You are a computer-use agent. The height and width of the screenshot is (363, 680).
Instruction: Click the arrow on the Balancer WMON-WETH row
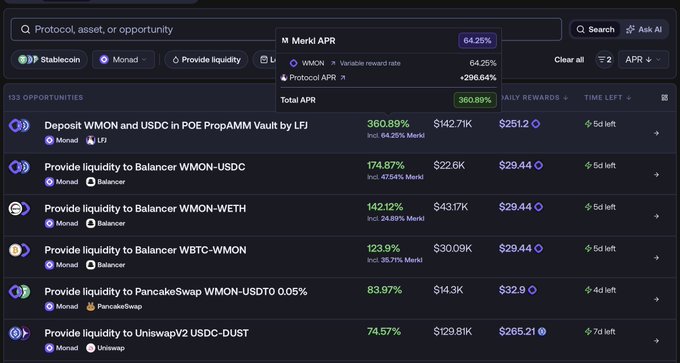coord(656,216)
